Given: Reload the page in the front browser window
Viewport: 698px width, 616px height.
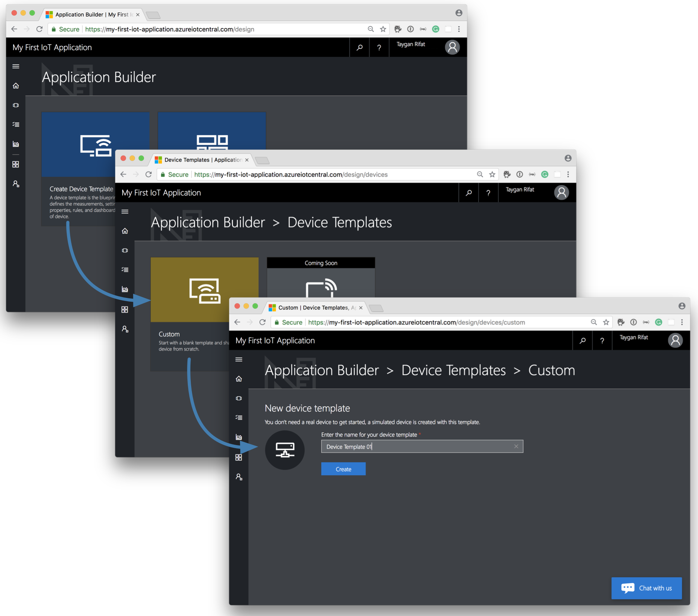Looking at the screenshot, I should tap(262, 322).
